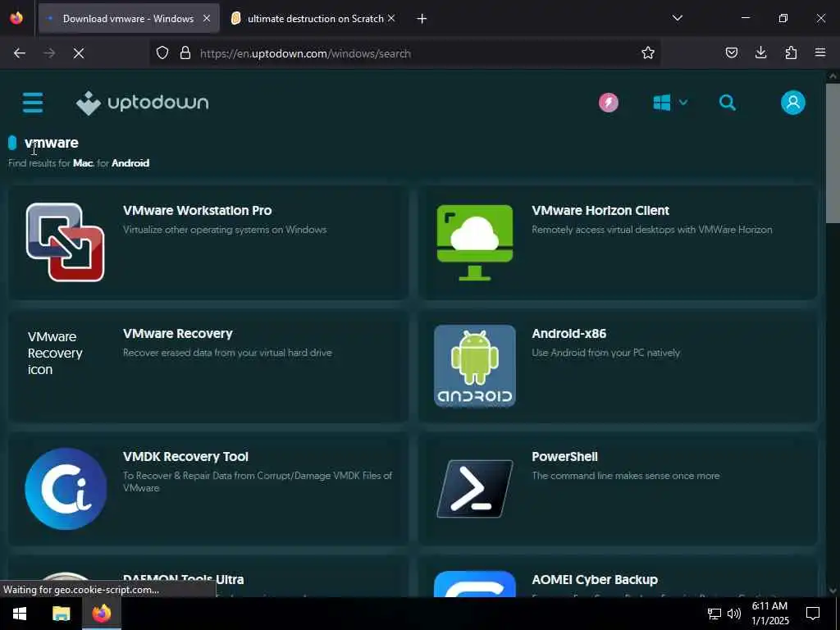
Task: View site security padlock info
Action: 185,53
